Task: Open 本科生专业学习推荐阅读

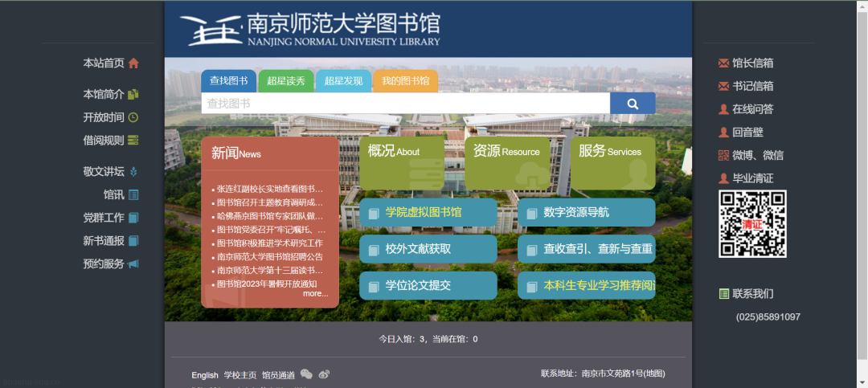Action: 587,286
